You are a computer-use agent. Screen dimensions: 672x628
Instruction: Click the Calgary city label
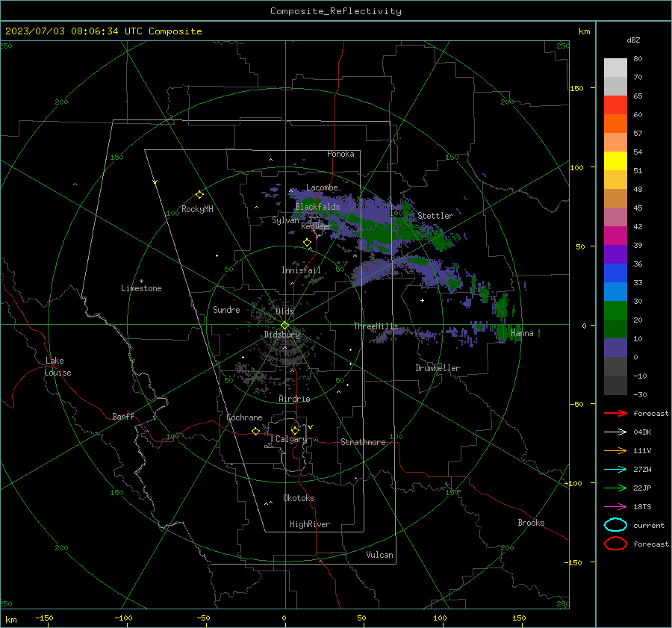(x=291, y=439)
